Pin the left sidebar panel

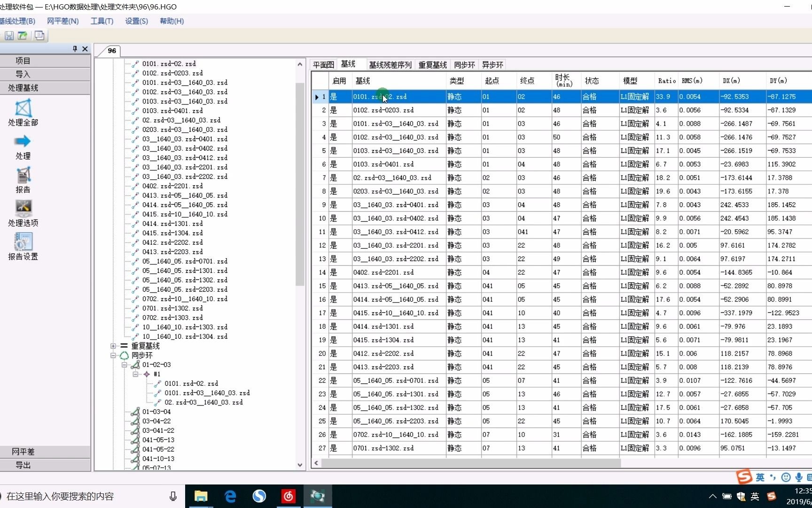coord(75,49)
